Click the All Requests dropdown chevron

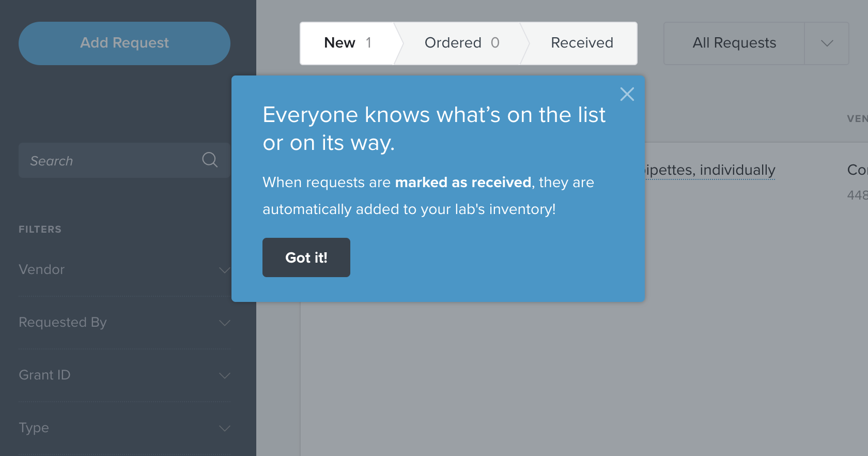click(x=827, y=43)
